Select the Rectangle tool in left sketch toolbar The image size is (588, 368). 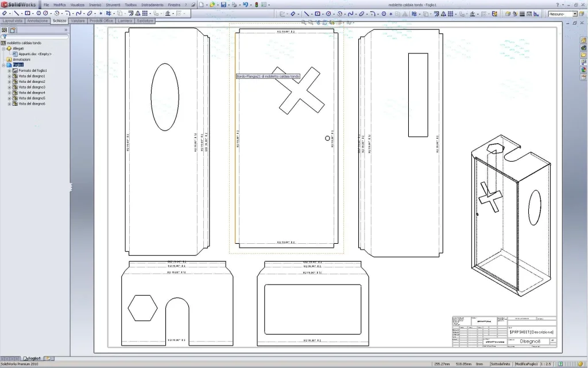pyautogui.click(x=28, y=13)
